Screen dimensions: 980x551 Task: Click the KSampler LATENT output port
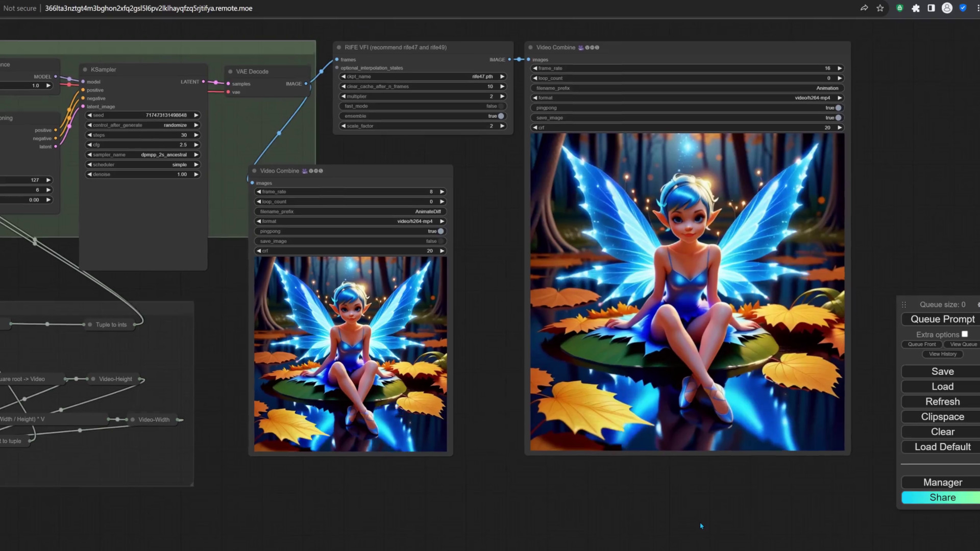pos(203,82)
